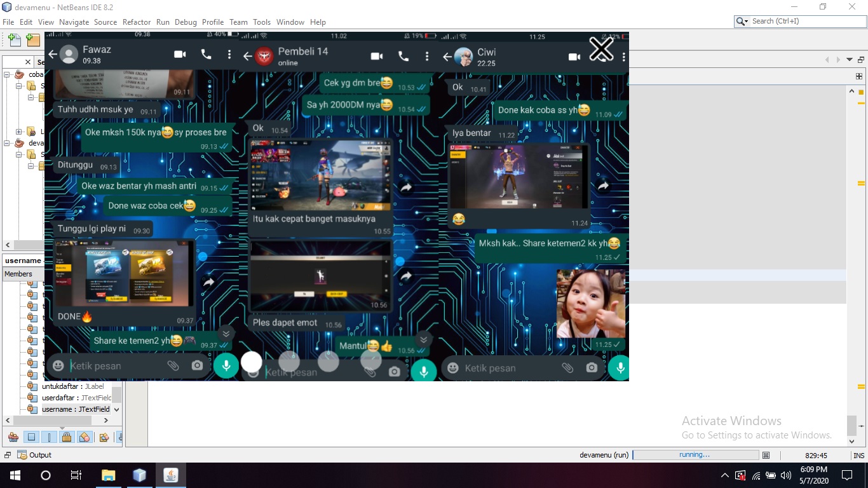This screenshot has height=488, width=868.
Task: Toggle Show Fields filter in Navigator
Action: tap(31, 437)
